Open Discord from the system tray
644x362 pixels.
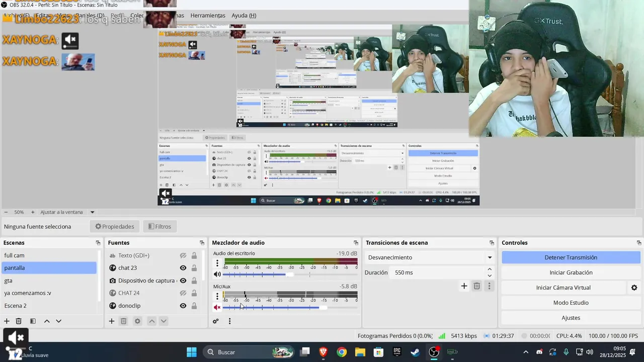tap(539, 352)
